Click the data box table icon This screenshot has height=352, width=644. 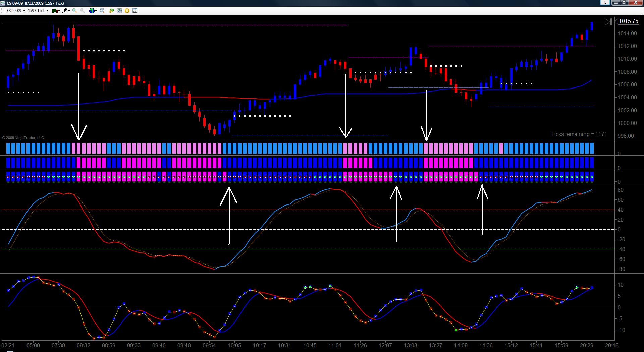(x=135, y=11)
